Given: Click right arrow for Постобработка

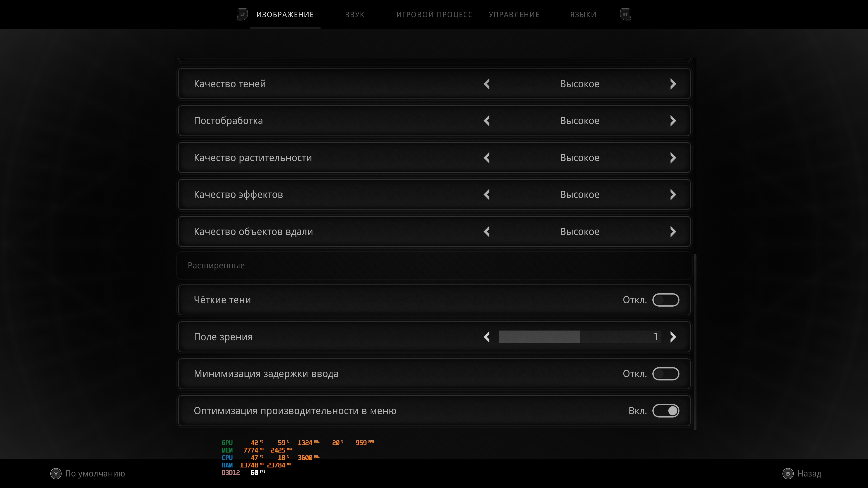Looking at the screenshot, I should (673, 121).
